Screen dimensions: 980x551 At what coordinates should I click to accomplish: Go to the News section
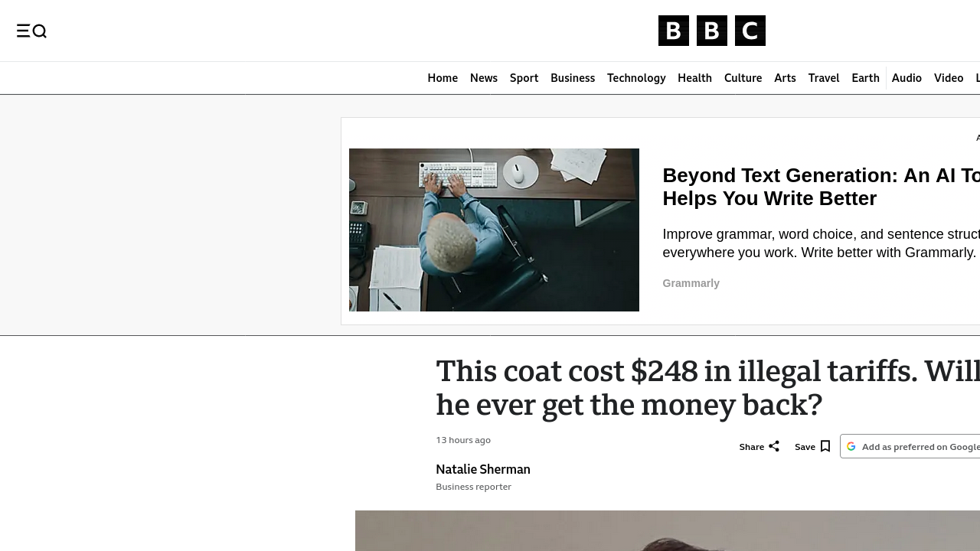(x=484, y=78)
